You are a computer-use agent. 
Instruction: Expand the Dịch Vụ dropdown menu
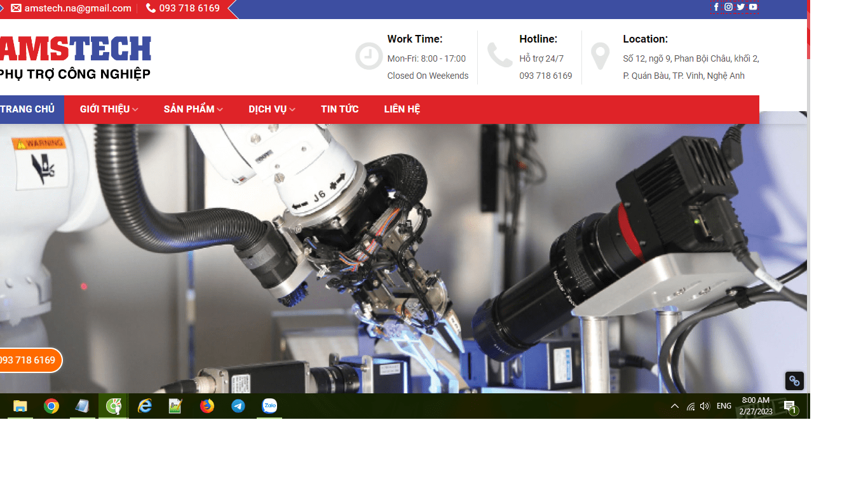coord(271,109)
